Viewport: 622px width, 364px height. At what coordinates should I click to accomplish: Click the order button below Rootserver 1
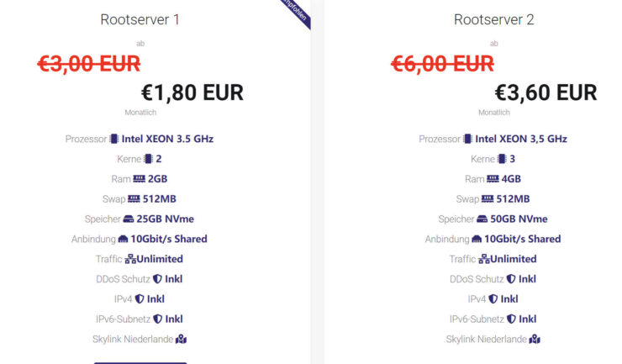pyautogui.click(x=140, y=362)
